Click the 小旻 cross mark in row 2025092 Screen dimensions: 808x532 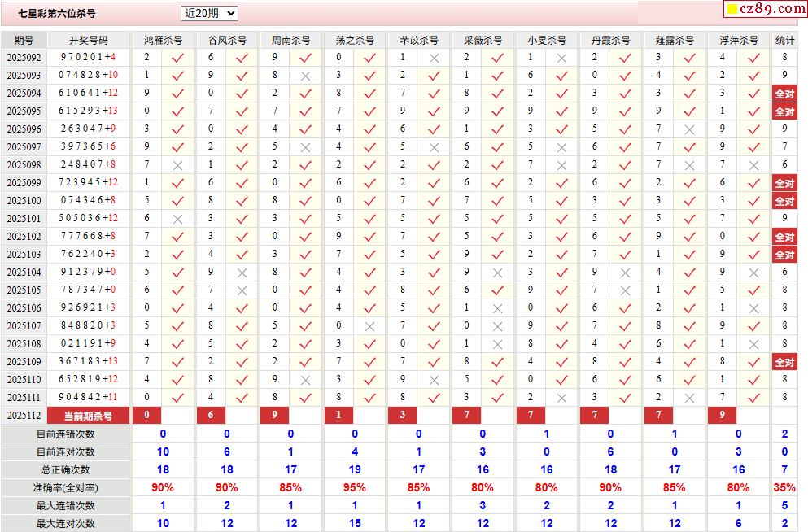(x=561, y=58)
